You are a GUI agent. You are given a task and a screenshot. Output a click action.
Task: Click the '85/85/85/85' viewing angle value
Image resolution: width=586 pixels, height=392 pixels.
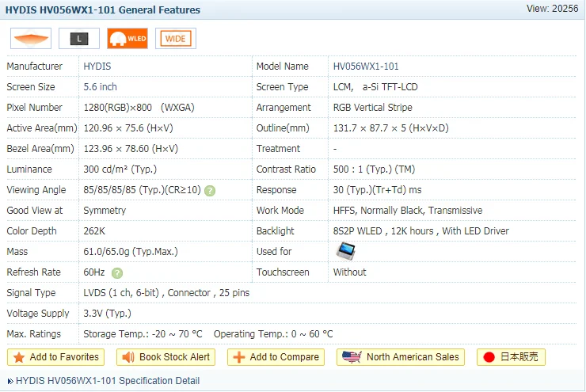[142, 190]
